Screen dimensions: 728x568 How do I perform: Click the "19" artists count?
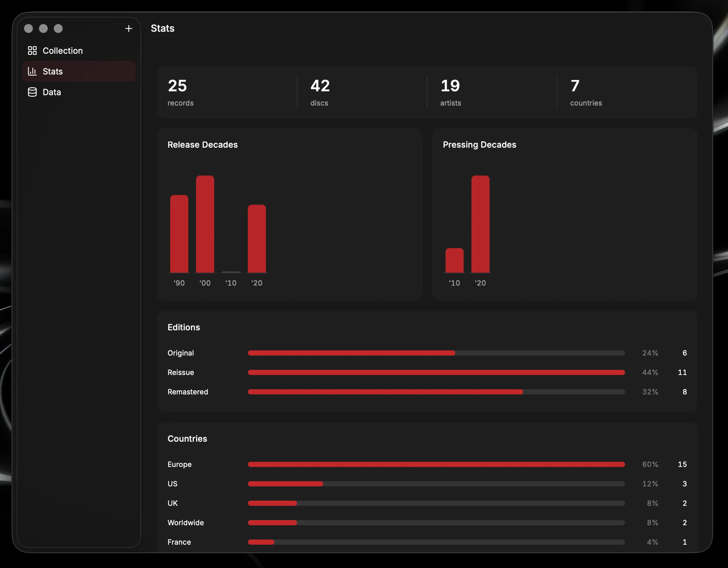tap(450, 86)
